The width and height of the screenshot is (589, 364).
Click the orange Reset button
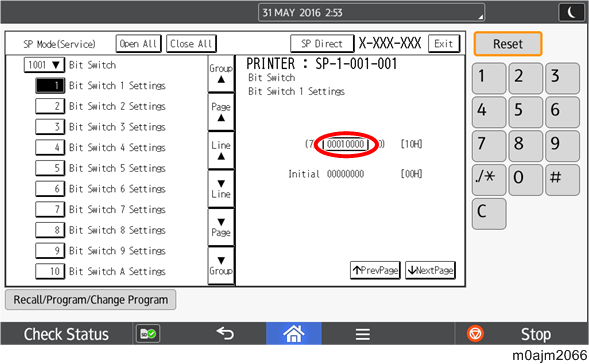click(x=507, y=44)
